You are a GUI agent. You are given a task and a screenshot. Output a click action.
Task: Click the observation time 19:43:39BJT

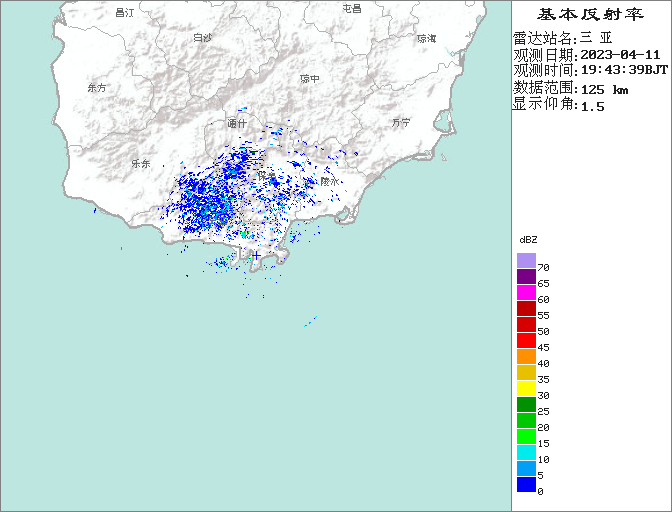point(624,70)
